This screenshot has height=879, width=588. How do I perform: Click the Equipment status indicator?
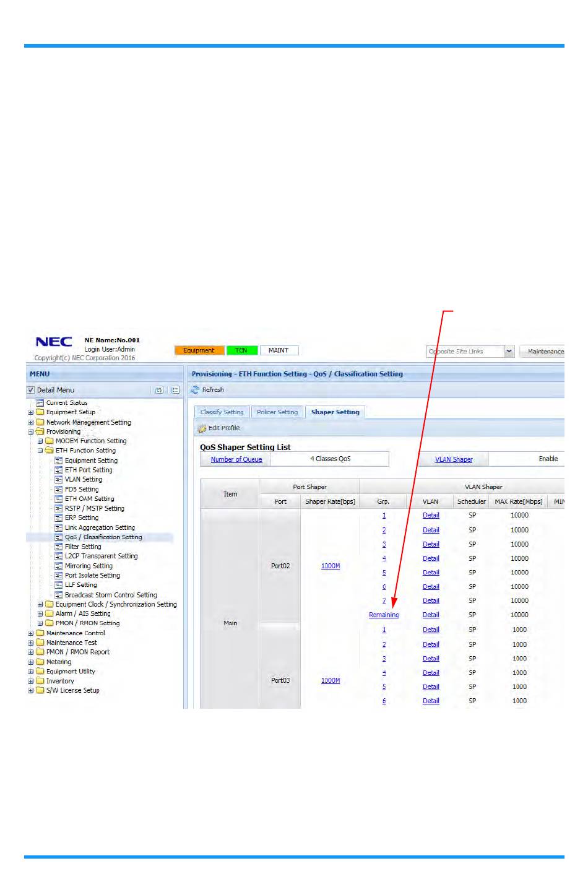pos(199,350)
